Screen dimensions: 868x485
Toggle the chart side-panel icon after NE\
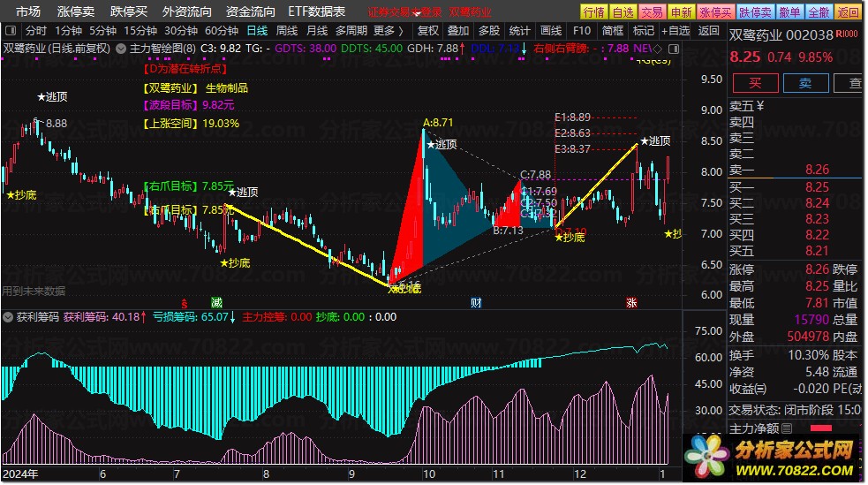673,49
